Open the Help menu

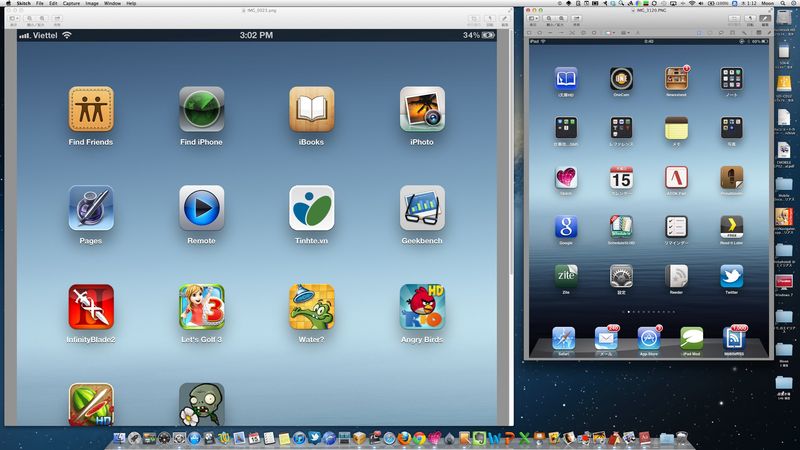pos(131,3)
